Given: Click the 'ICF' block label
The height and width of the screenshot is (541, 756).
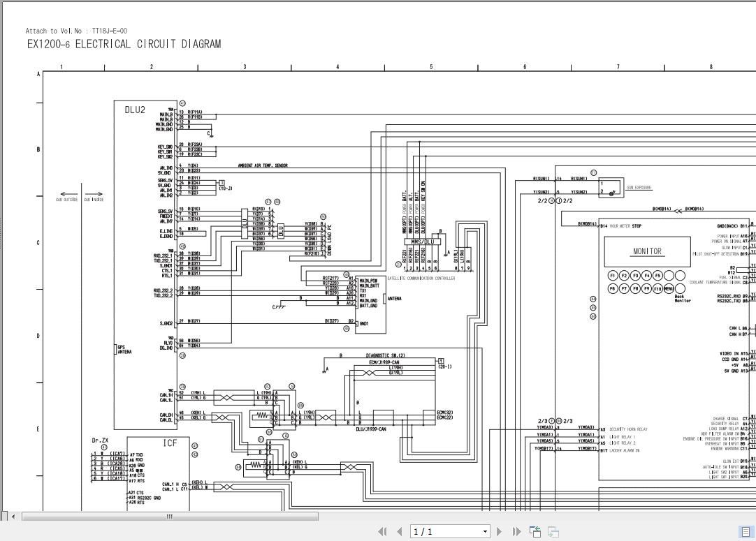Looking at the screenshot, I should point(170,443).
